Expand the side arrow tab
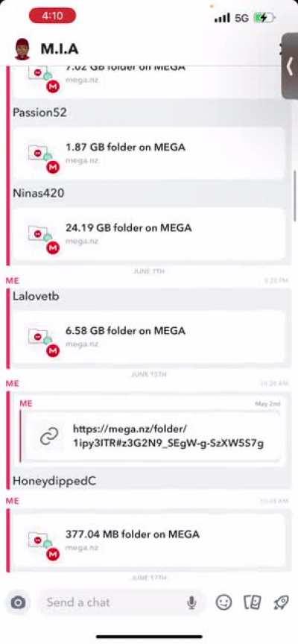Image resolution: width=298 pixels, height=644 pixels. point(290,67)
